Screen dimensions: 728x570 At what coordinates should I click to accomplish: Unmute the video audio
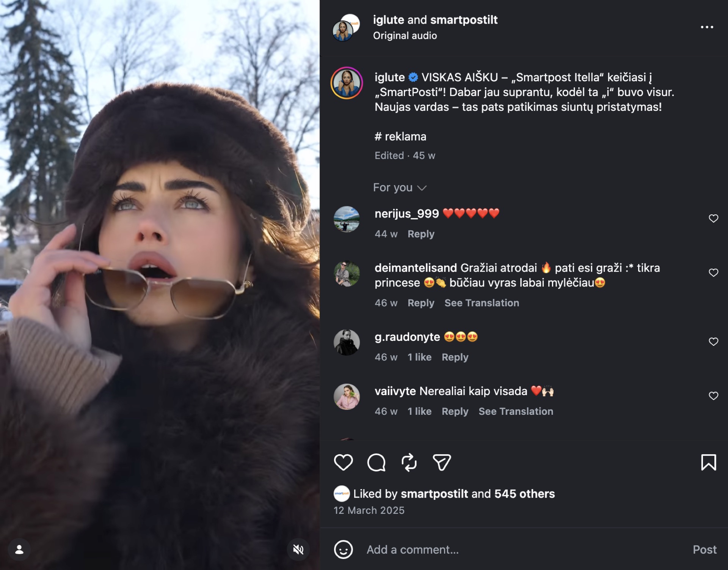(298, 550)
